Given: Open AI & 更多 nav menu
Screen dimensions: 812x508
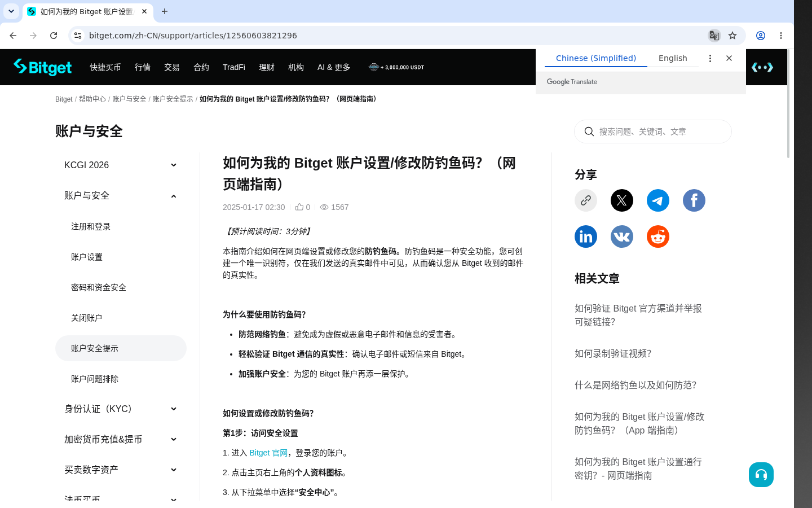Looking at the screenshot, I should (x=334, y=67).
